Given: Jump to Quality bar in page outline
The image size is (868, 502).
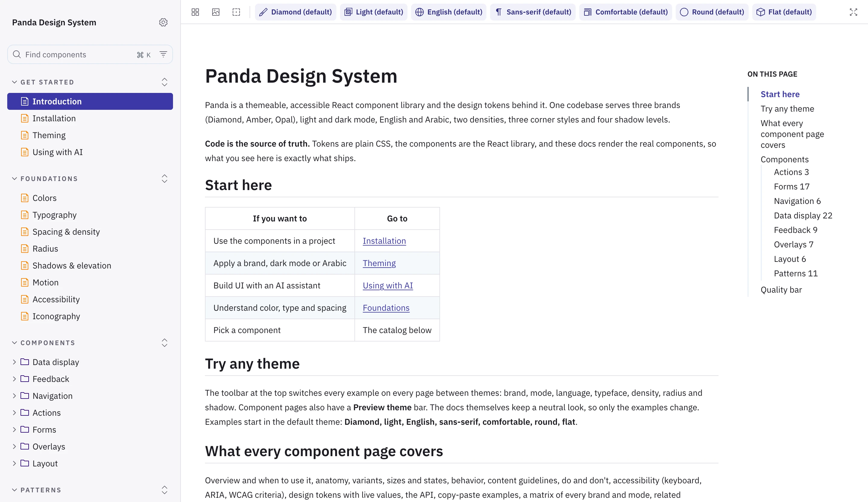Looking at the screenshot, I should tap(781, 290).
